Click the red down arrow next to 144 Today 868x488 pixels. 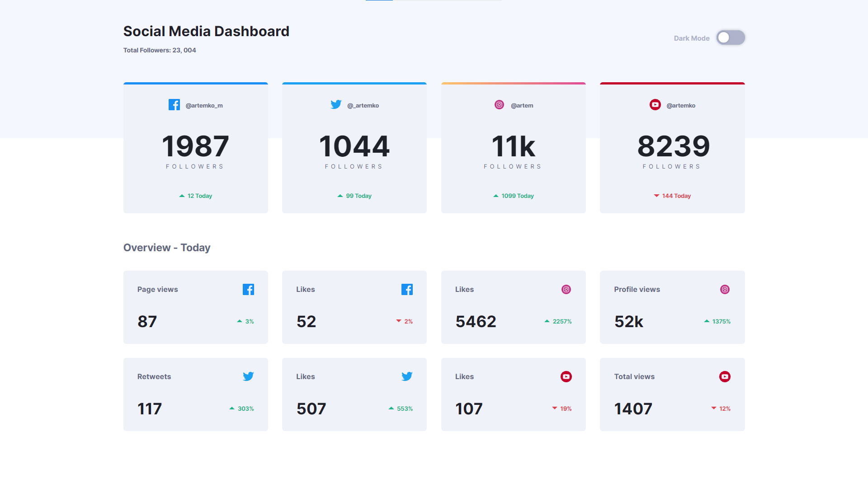[656, 196]
